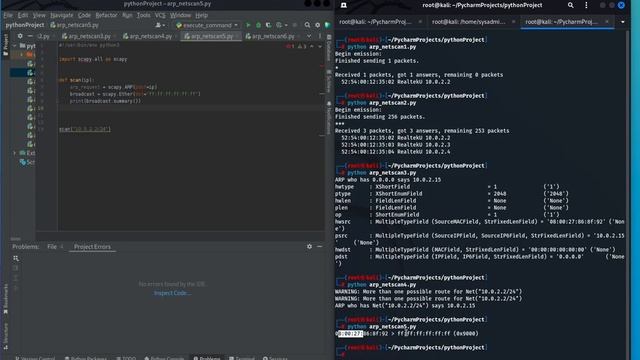This screenshot has width=640, height=360.
Task: Open the terminal search magnifier icon
Action: 571,5
